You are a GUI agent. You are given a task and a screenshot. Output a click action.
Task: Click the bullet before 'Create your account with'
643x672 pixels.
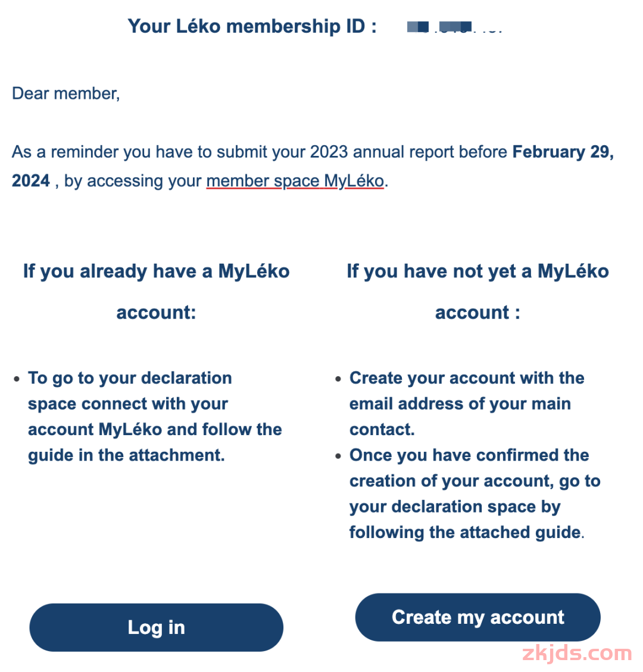tap(338, 379)
